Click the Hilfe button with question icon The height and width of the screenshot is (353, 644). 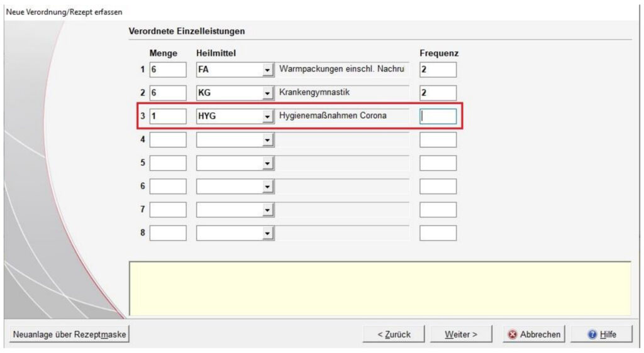pos(601,334)
